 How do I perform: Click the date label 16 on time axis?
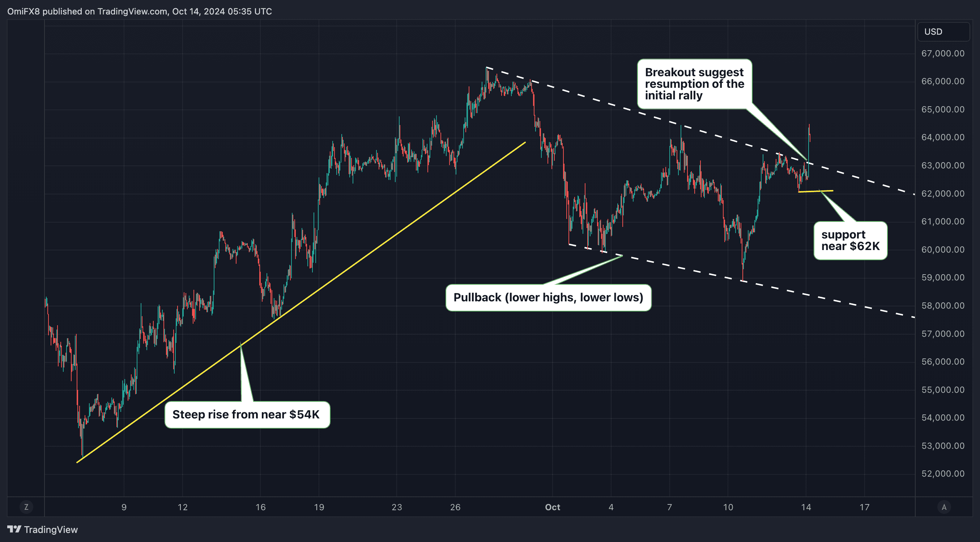click(261, 507)
